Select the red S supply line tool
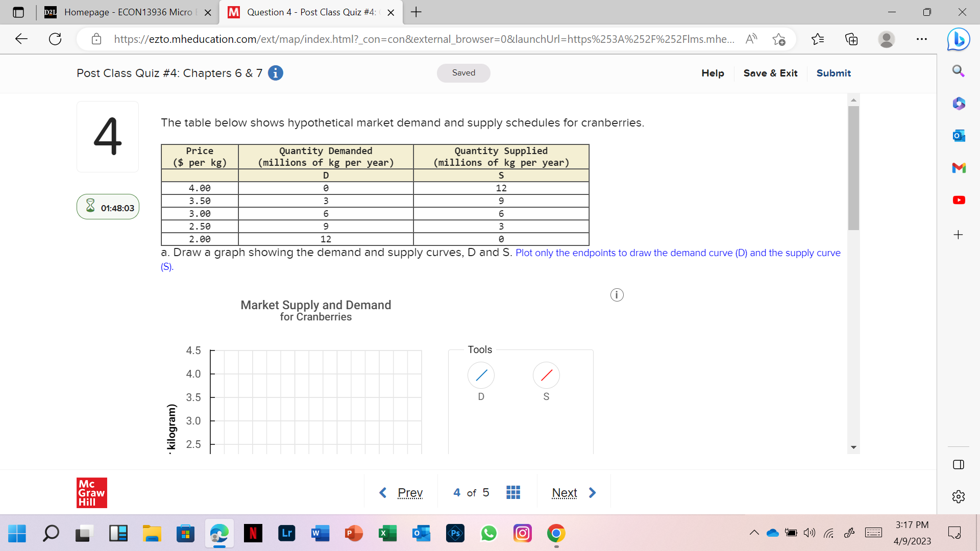Viewport: 980px width, 551px height. tap(546, 375)
